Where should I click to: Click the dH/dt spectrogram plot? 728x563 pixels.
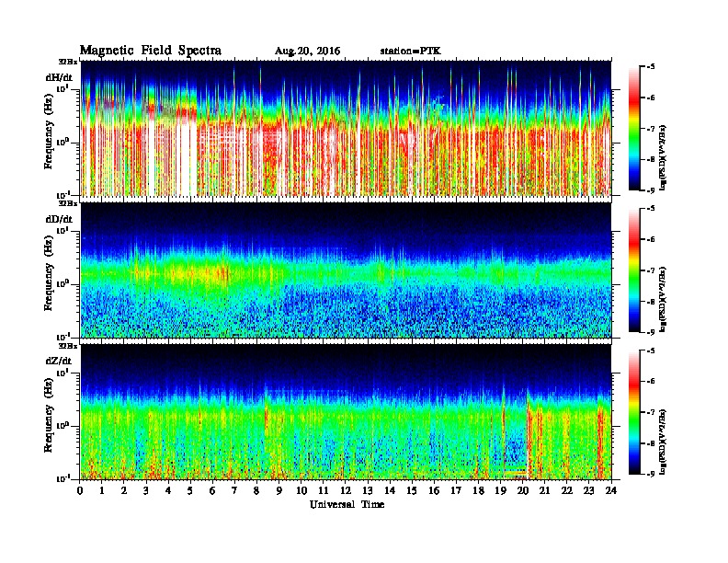click(x=346, y=128)
